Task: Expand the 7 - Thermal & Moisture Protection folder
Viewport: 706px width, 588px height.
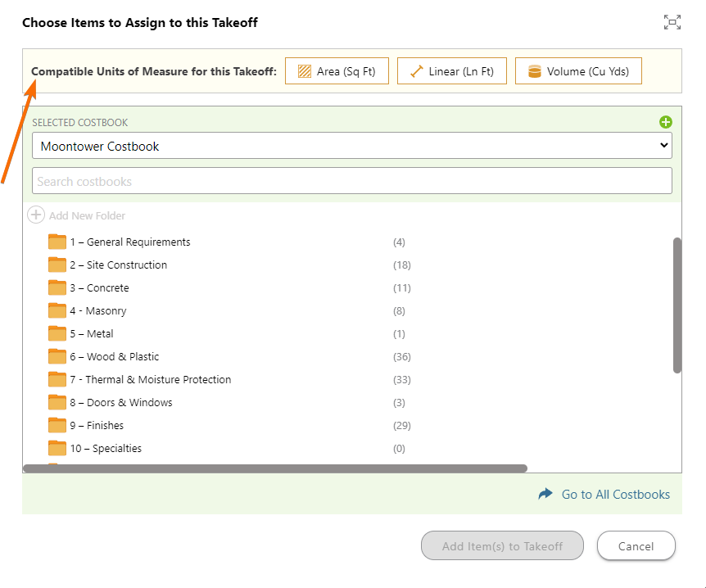Action: coord(150,379)
